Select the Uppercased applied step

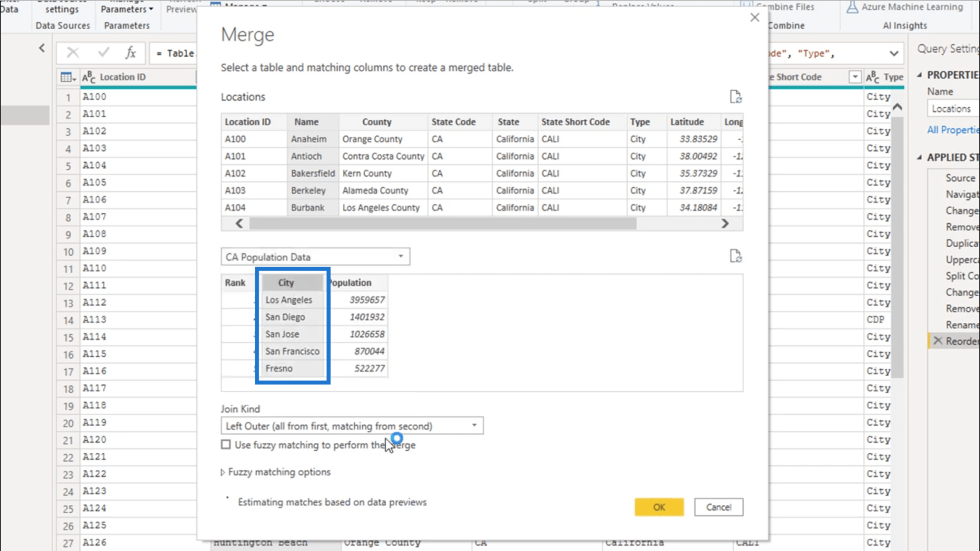[x=963, y=259]
